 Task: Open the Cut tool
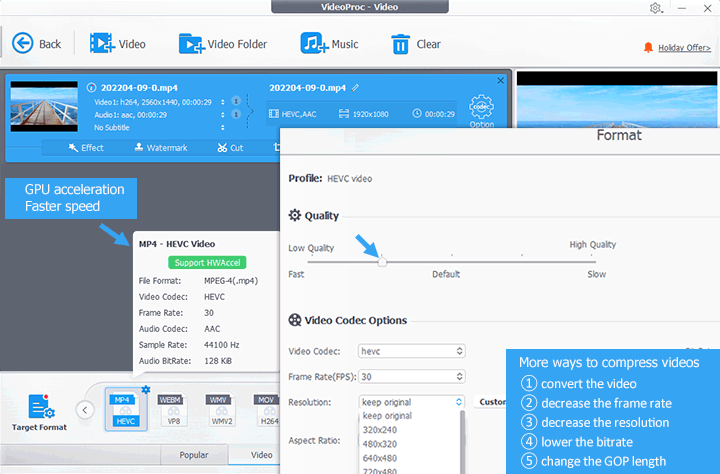coord(230,147)
